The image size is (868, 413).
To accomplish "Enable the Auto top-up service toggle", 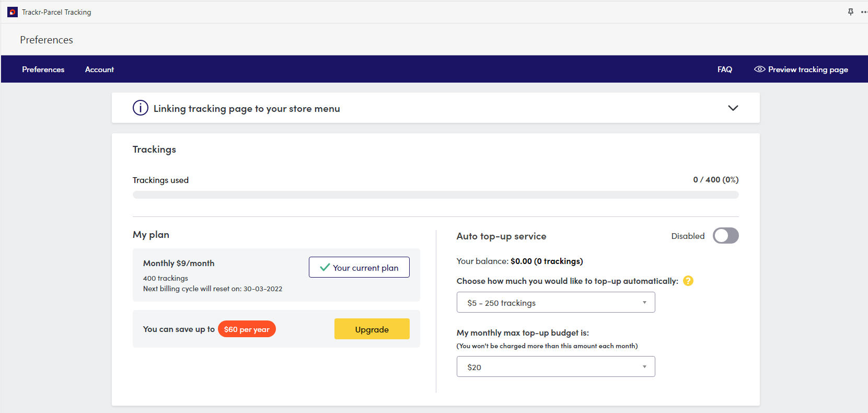I will [726, 236].
